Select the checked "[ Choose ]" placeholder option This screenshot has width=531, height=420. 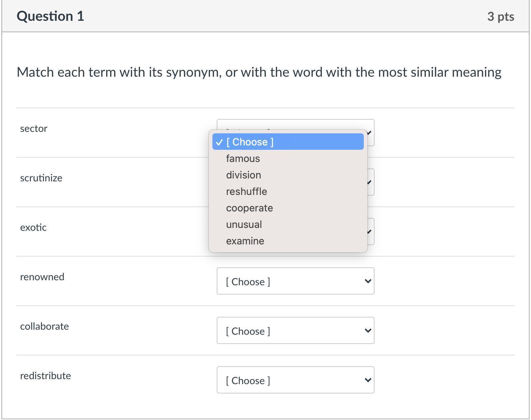coord(250,142)
